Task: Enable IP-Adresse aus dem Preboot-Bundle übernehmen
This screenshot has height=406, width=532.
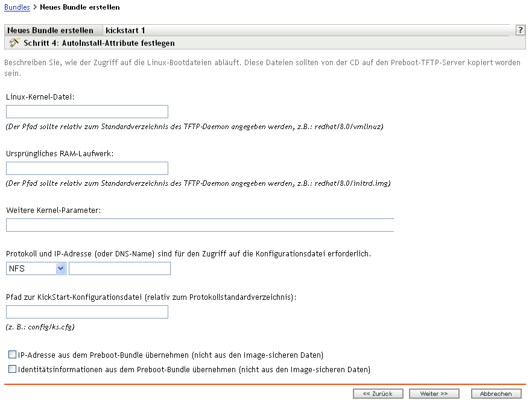Action: click(x=12, y=355)
